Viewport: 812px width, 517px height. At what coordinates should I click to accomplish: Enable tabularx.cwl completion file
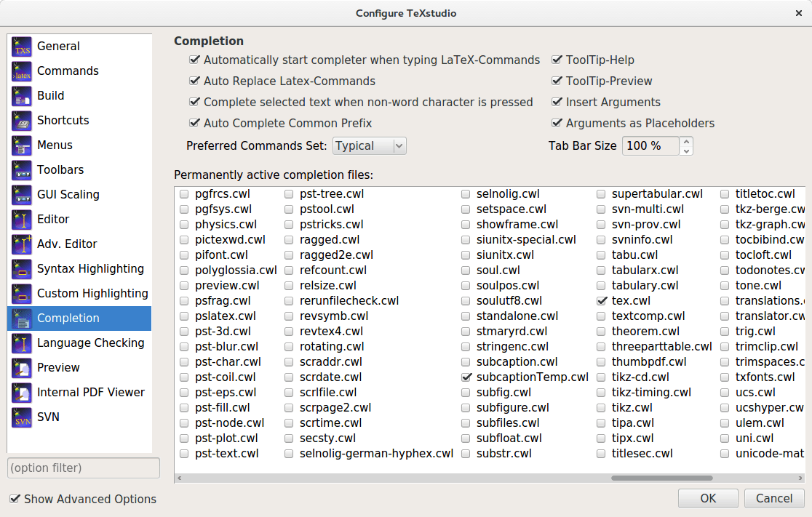tap(601, 270)
